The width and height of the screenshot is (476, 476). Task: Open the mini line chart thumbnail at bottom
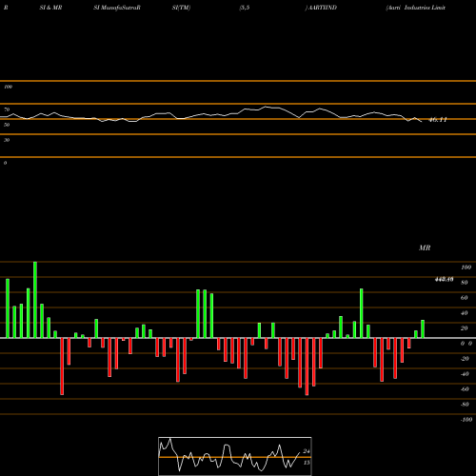[x=235, y=456]
